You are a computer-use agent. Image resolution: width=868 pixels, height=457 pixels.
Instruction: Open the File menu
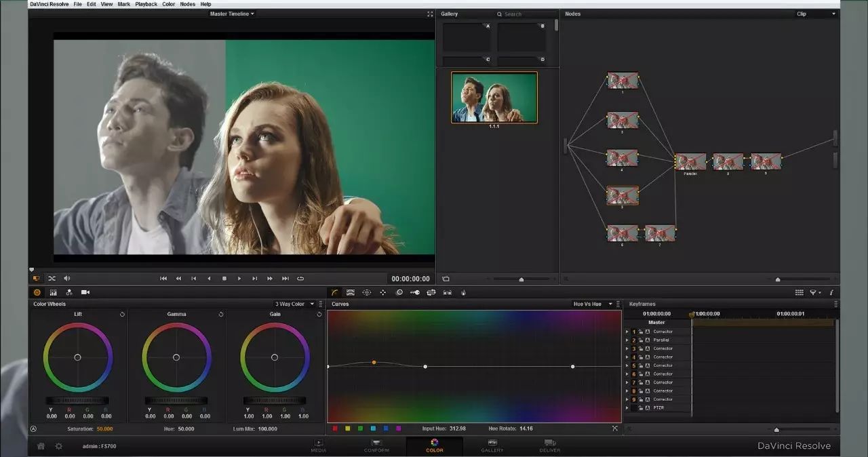coord(78,4)
